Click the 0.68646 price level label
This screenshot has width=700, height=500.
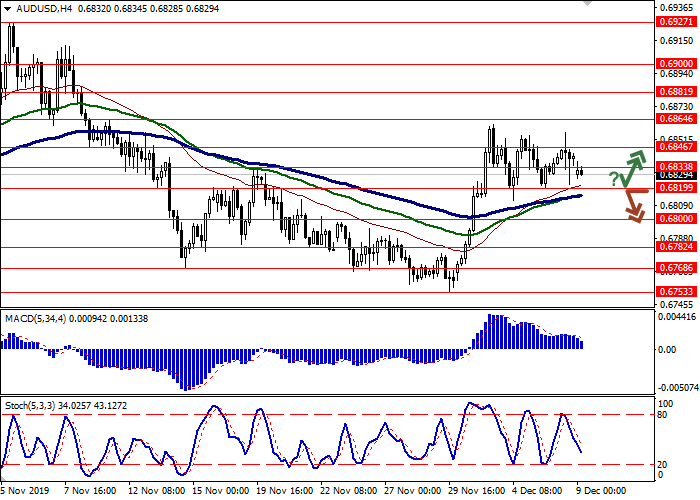pos(675,117)
